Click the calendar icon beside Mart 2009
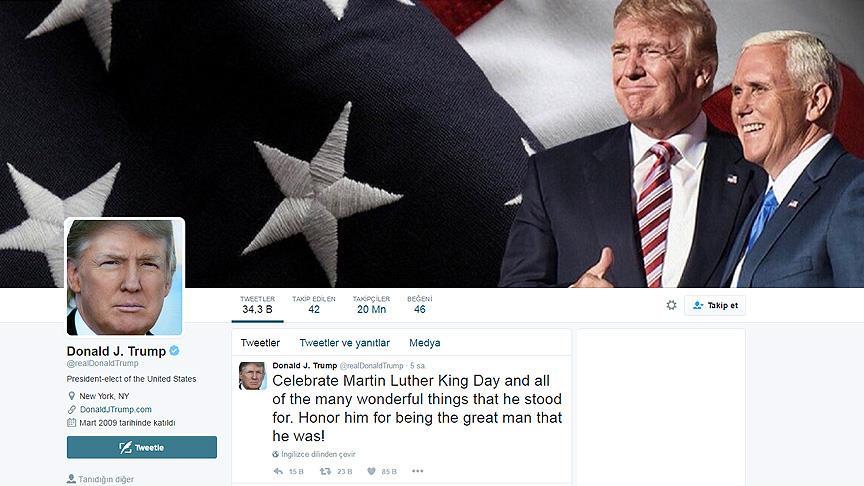The width and height of the screenshot is (864, 486). (71, 423)
